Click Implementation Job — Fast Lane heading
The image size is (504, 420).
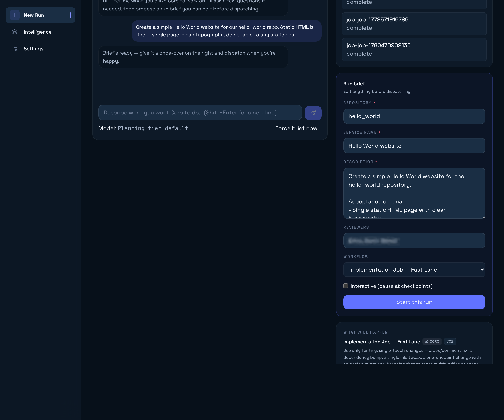click(x=381, y=342)
